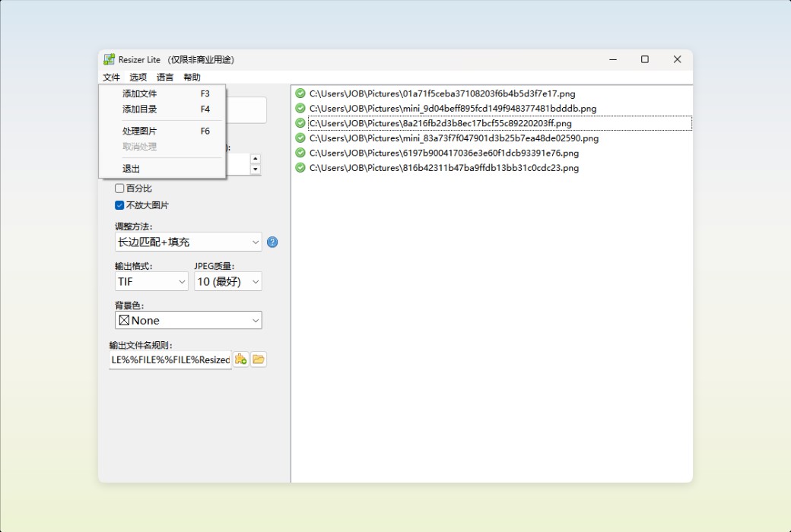
Task: Open the 选项 menu
Action: click(137, 77)
